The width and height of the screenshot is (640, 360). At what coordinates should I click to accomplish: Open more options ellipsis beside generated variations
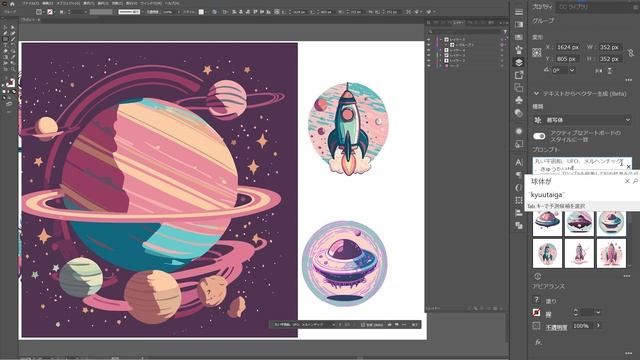627,276
